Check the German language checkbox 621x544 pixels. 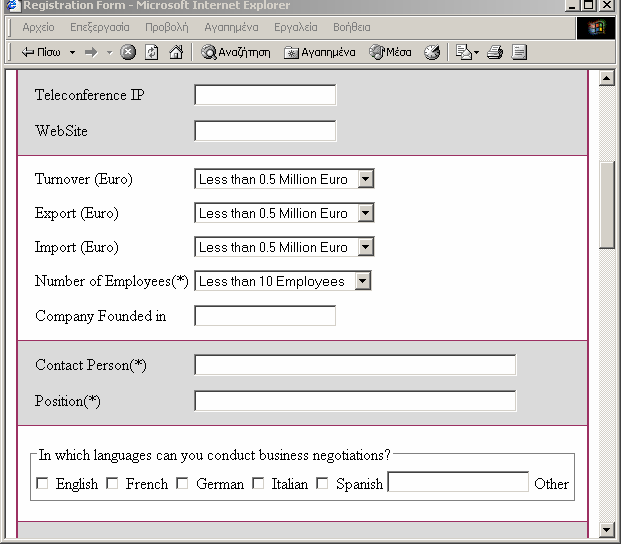point(182,483)
